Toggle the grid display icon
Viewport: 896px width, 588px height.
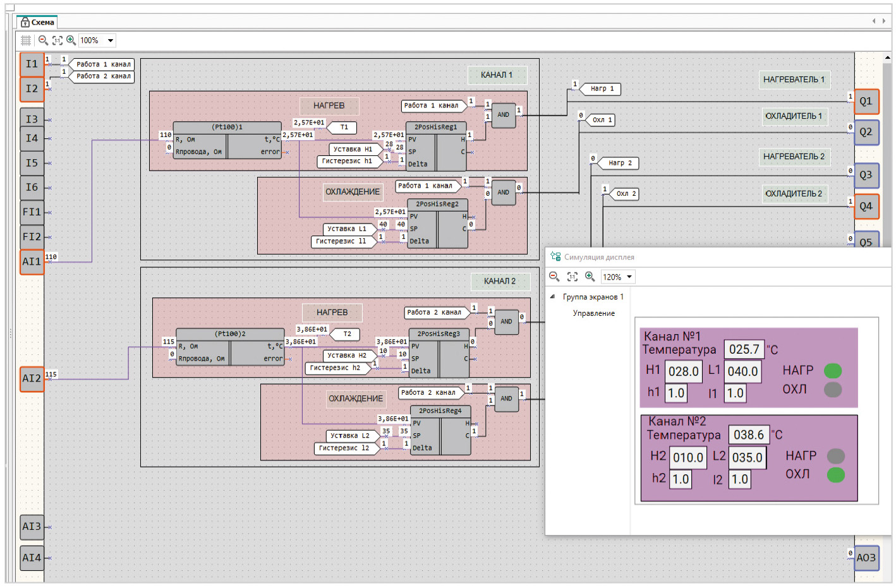tap(26, 40)
